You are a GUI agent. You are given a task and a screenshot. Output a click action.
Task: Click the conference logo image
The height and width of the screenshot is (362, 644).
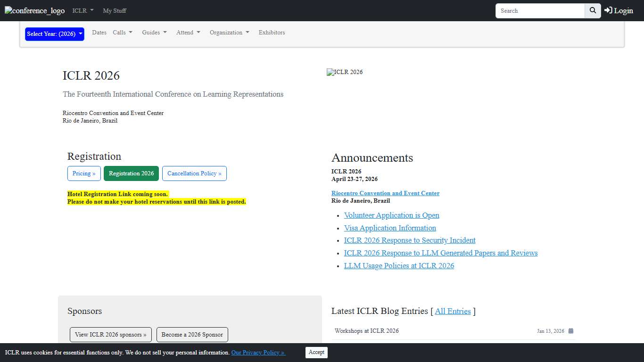point(35,11)
